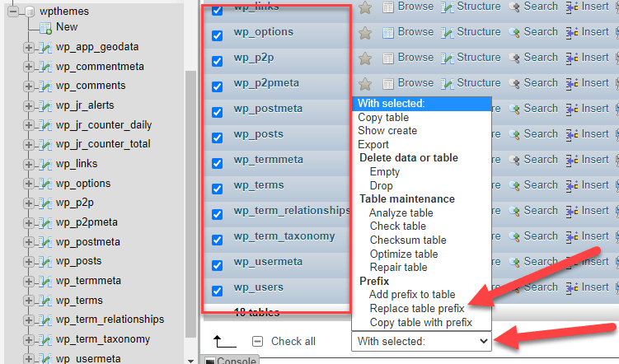Screen dimensions: 619x364
Task: Click Insert icon in wp_postmeta row
Action: tap(572, 110)
